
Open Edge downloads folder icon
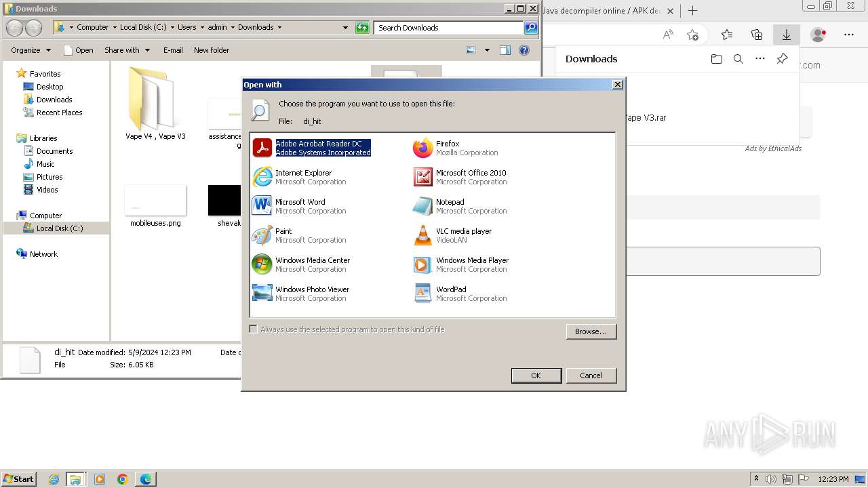coord(717,59)
